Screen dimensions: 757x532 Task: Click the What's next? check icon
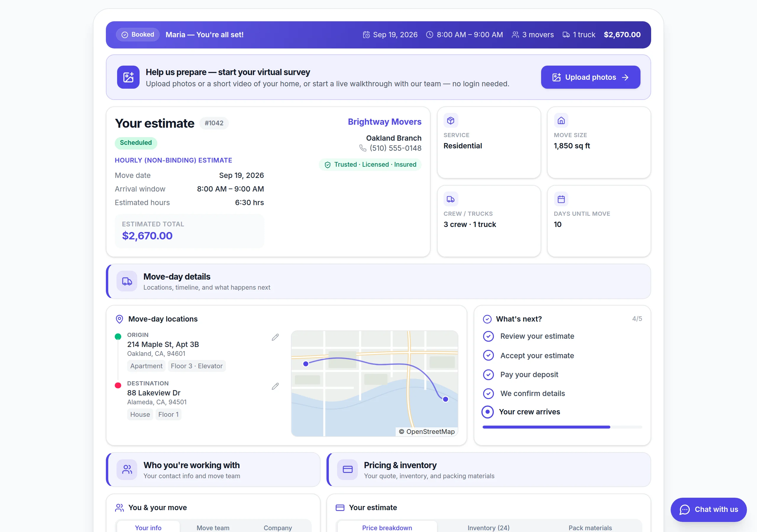tap(487, 319)
